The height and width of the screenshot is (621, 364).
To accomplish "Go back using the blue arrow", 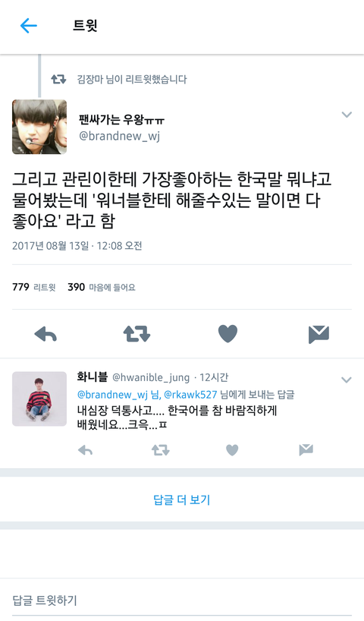I will click(29, 26).
